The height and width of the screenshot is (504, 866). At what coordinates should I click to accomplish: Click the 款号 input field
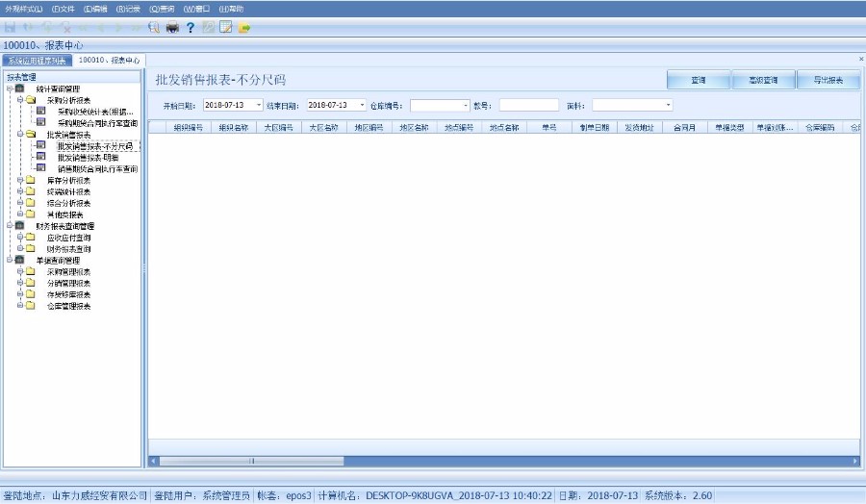(529, 105)
